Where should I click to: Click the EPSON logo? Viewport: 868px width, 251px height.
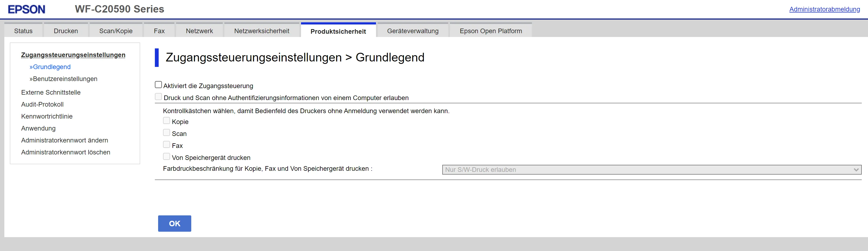[x=26, y=10]
